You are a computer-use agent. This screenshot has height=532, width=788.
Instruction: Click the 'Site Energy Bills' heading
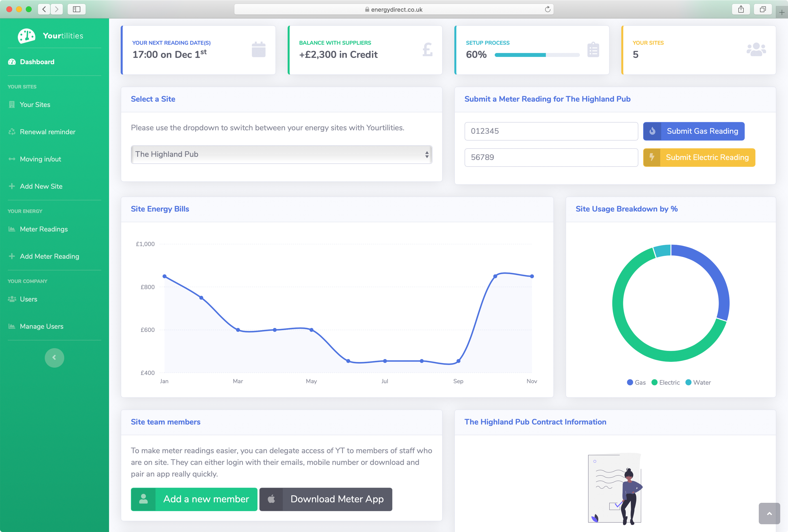[160, 209]
